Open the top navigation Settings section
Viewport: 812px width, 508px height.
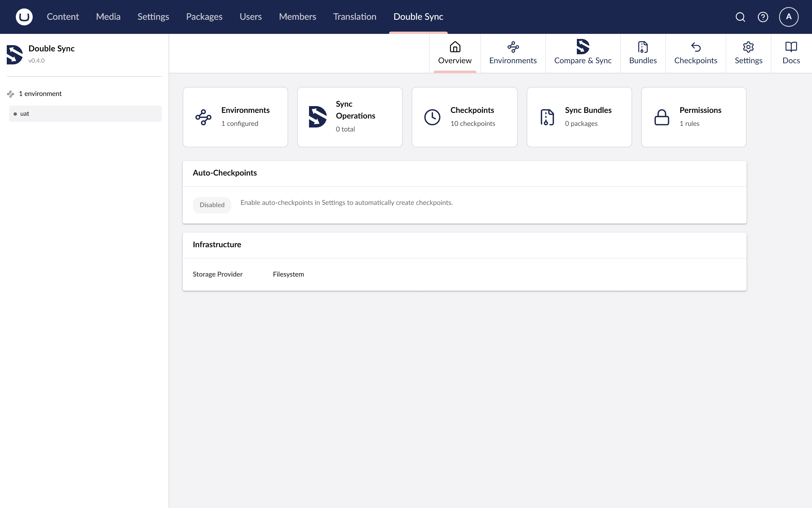tap(153, 17)
